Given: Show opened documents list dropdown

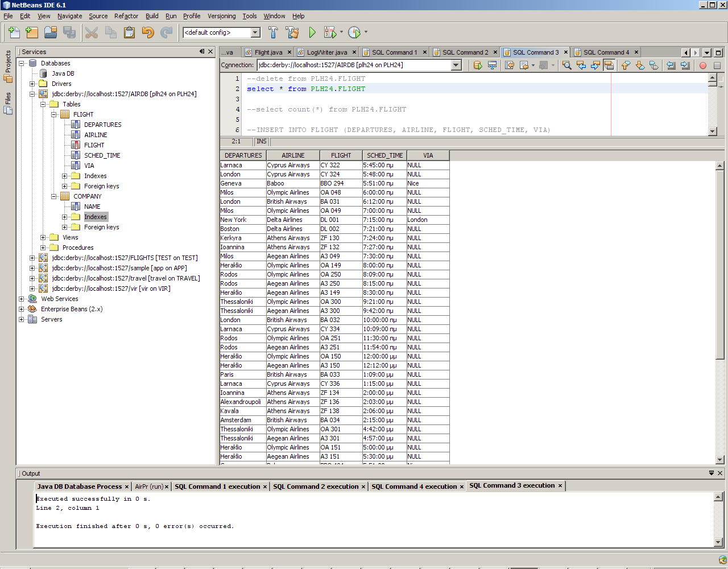Looking at the screenshot, I should tap(707, 52).
